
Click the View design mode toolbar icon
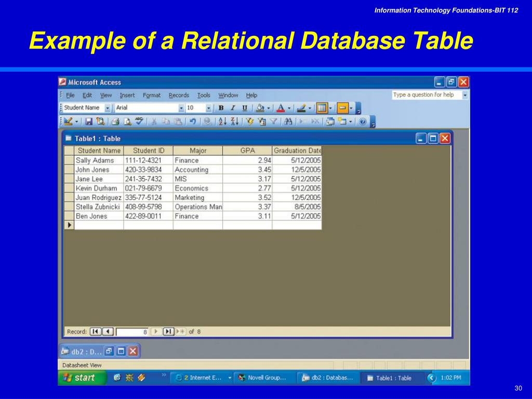[x=68, y=121]
